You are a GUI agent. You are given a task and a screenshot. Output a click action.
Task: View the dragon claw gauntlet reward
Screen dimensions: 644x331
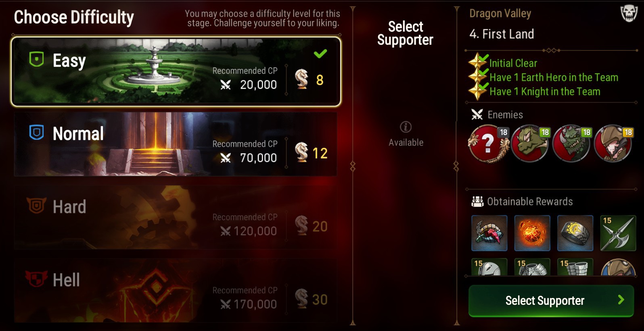(x=489, y=233)
